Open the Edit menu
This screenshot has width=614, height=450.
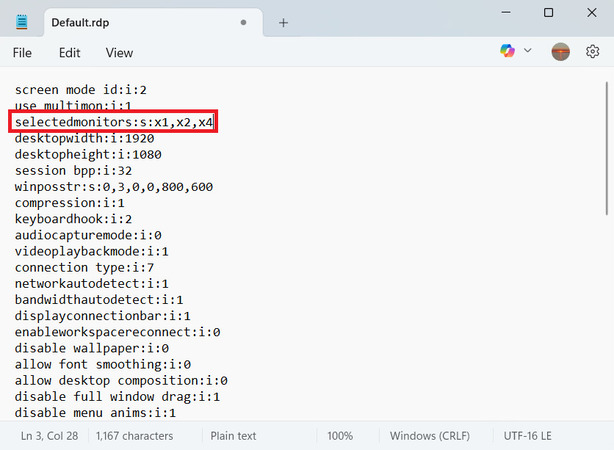(x=70, y=53)
